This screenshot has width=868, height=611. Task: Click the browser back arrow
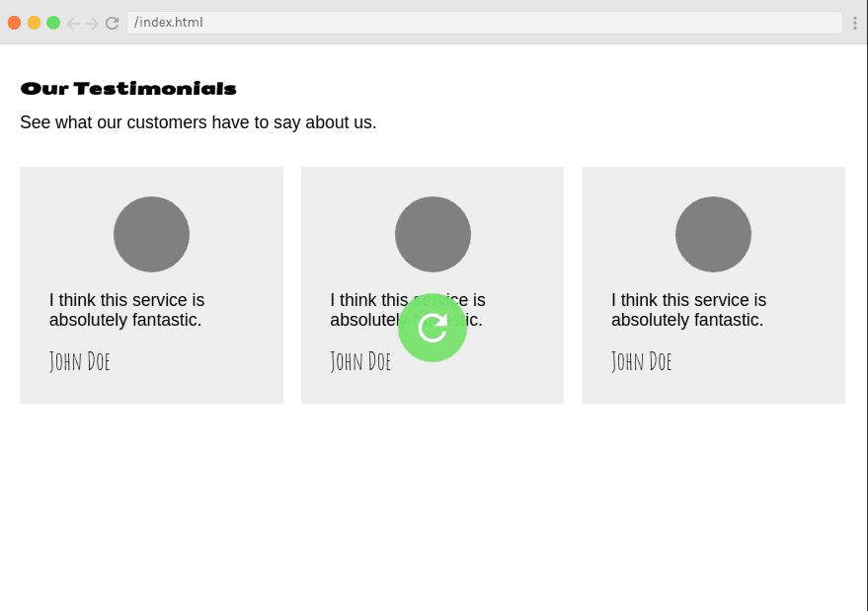point(72,23)
